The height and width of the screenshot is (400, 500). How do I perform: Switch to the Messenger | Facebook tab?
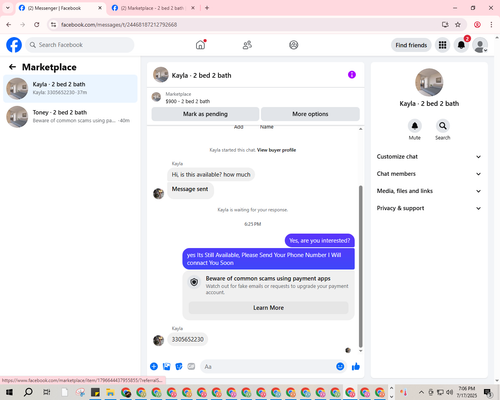(60, 8)
